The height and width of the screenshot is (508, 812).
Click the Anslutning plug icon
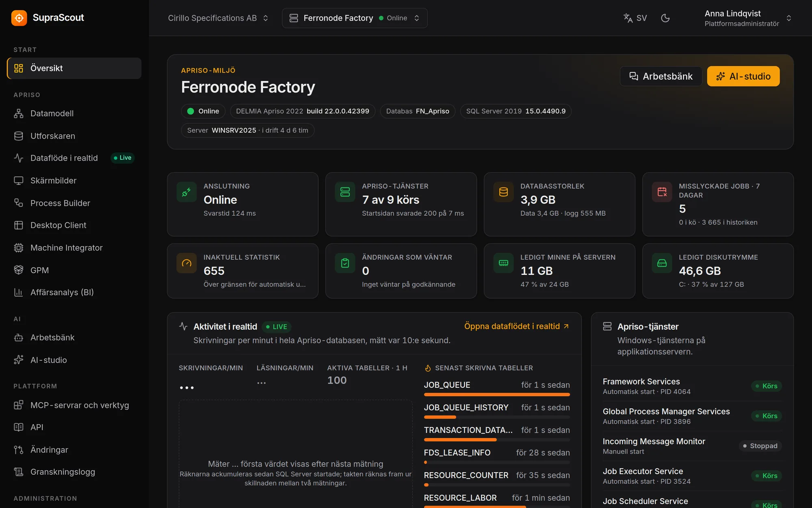pyautogui.click(x=186, y=192)
